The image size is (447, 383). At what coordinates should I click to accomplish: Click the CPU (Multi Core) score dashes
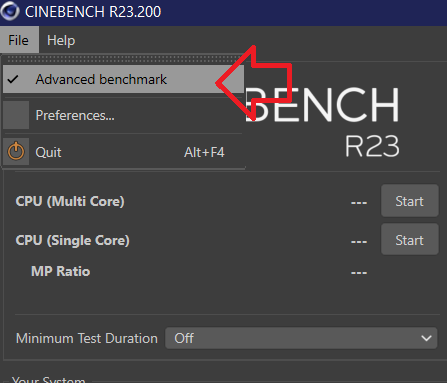coord(359,202)
